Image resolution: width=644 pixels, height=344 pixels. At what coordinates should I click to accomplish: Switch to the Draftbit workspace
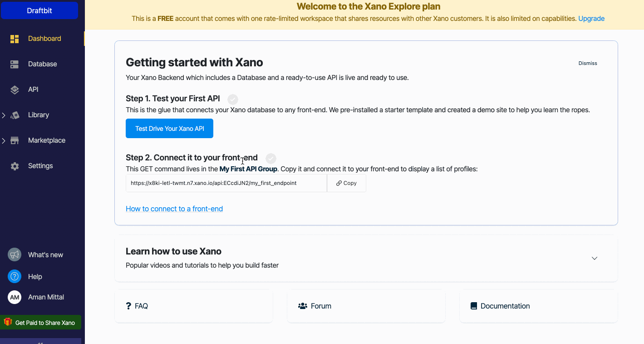coord(39,10)
